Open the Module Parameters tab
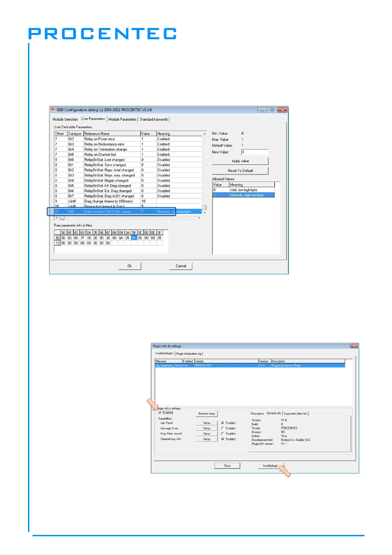 [x=122, y=119]
